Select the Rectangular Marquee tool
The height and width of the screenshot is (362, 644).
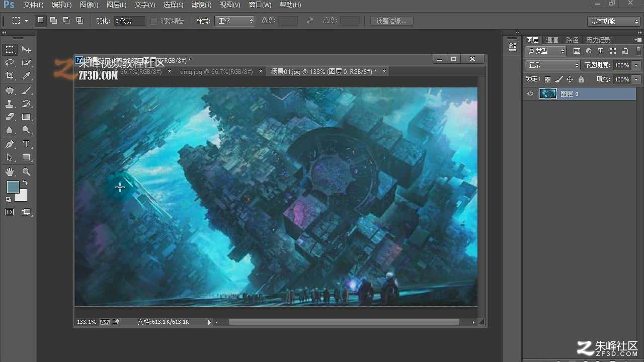pyautogui.click(x=10, y=50)
